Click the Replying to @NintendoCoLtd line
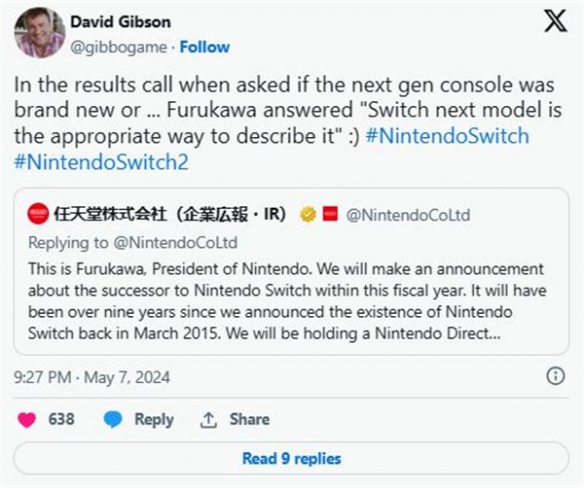The image size is (584, 488). pos(133,243)
